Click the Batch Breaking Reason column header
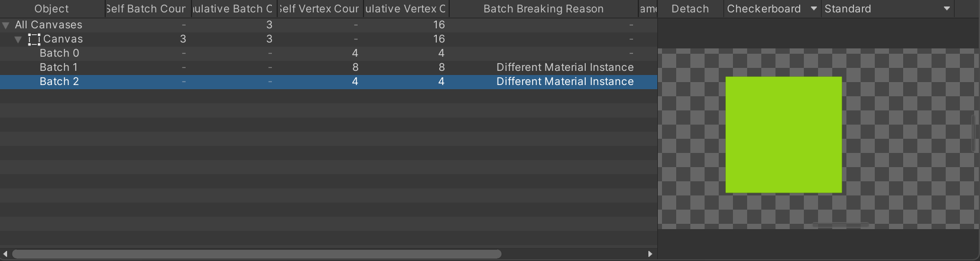The image size is (980, 261). 544,9
